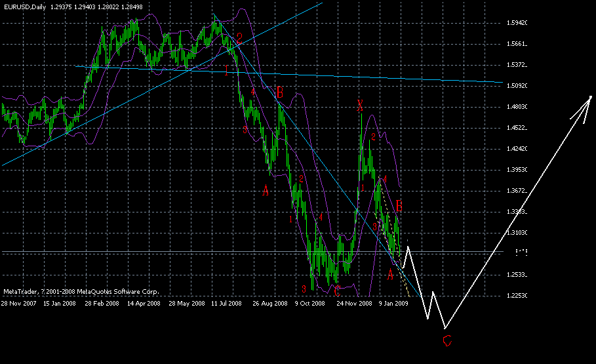Select the close price value 1.28498
596x364 pixels.
tap(132, 7)
